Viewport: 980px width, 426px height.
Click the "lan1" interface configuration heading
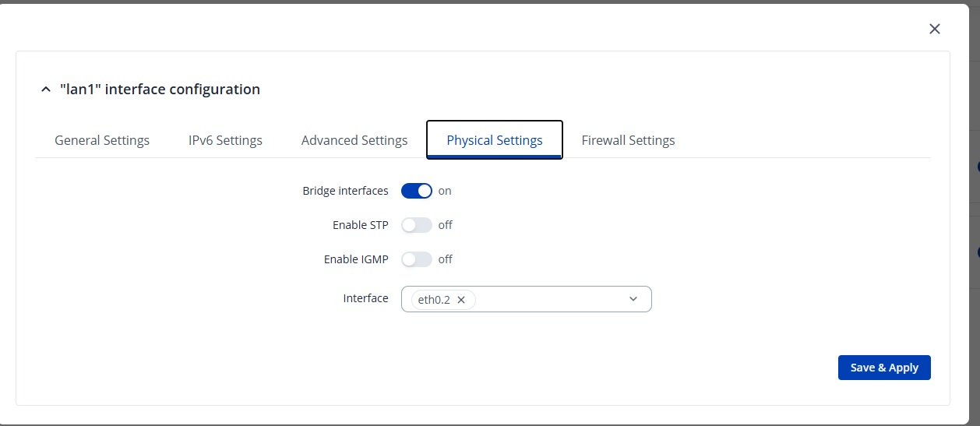pyautogui.click(x=160, y=90)
